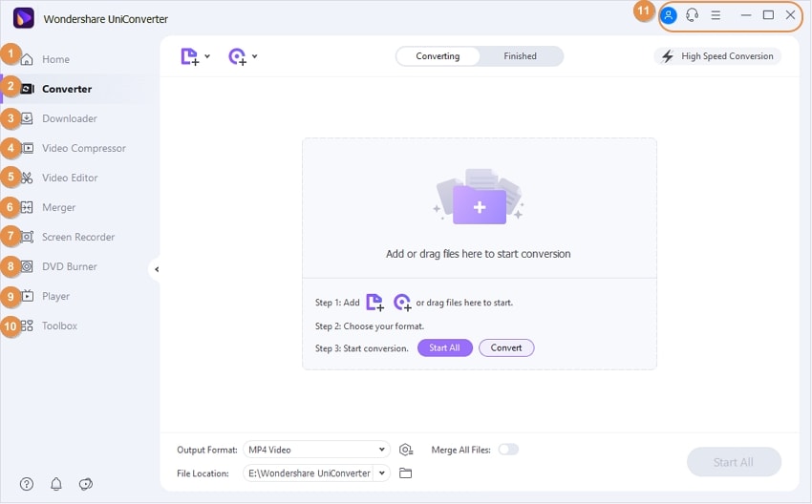Image resolution: width=812 pixels, height=504 pixels.
Task: Open the support headset icon
Action: coord(692,15)
